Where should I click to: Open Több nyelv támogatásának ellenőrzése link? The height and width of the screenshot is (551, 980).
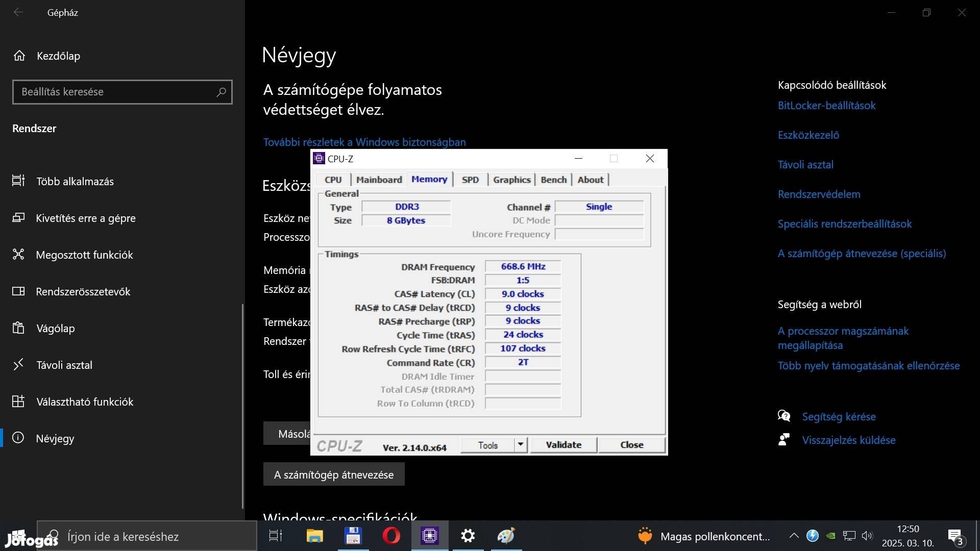click(x=868, y=365)
